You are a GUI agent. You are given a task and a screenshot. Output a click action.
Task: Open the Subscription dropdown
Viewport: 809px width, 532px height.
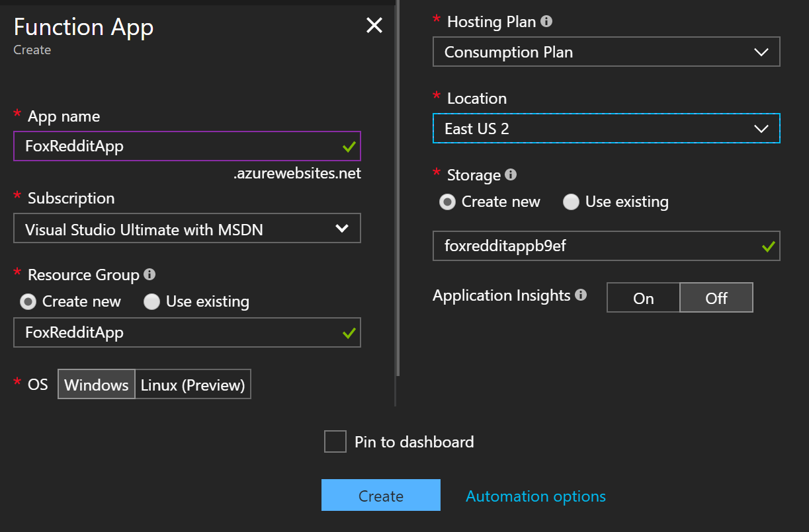click(x=187, y=228)
